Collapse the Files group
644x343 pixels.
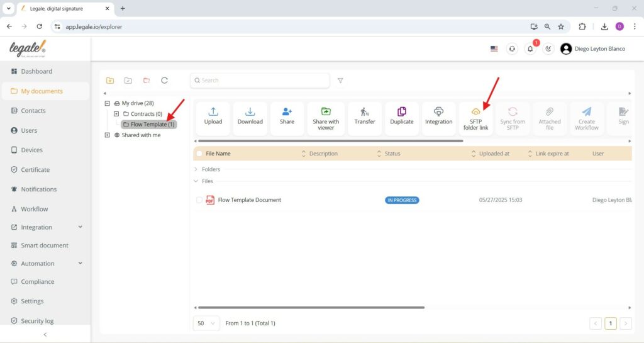[x=196, y=181]
